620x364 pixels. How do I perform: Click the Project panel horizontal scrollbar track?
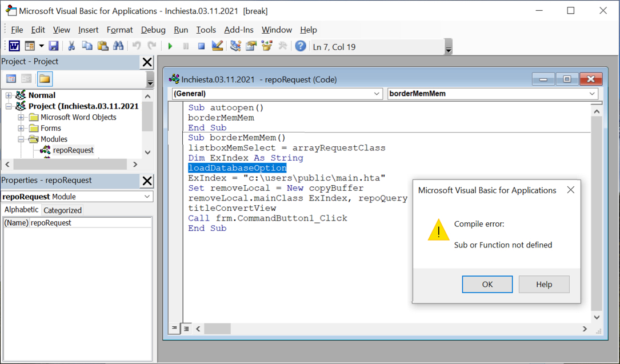click(x=71, y=164)
